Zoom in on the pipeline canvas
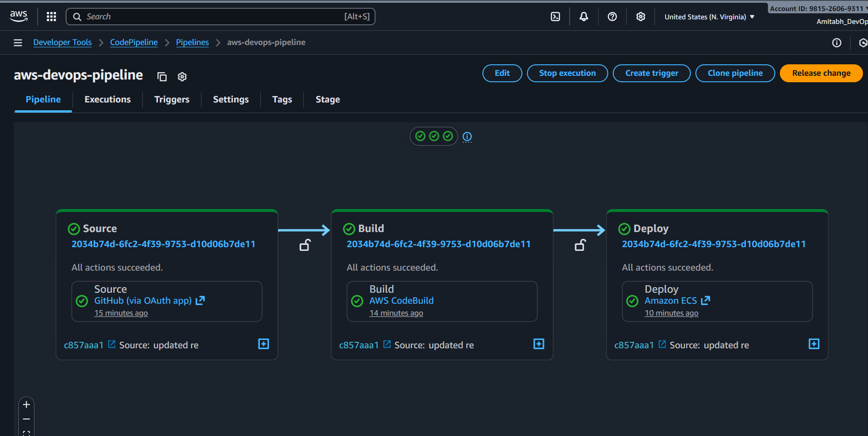The image size is (868, 436). (27, 405)
